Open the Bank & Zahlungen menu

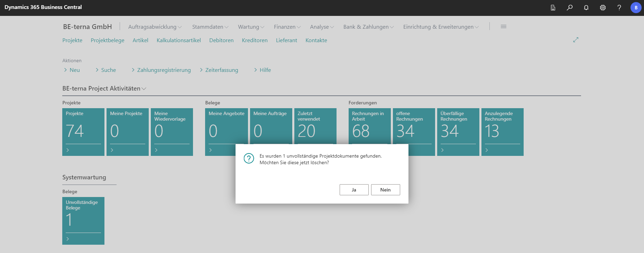tap(368, 27)
